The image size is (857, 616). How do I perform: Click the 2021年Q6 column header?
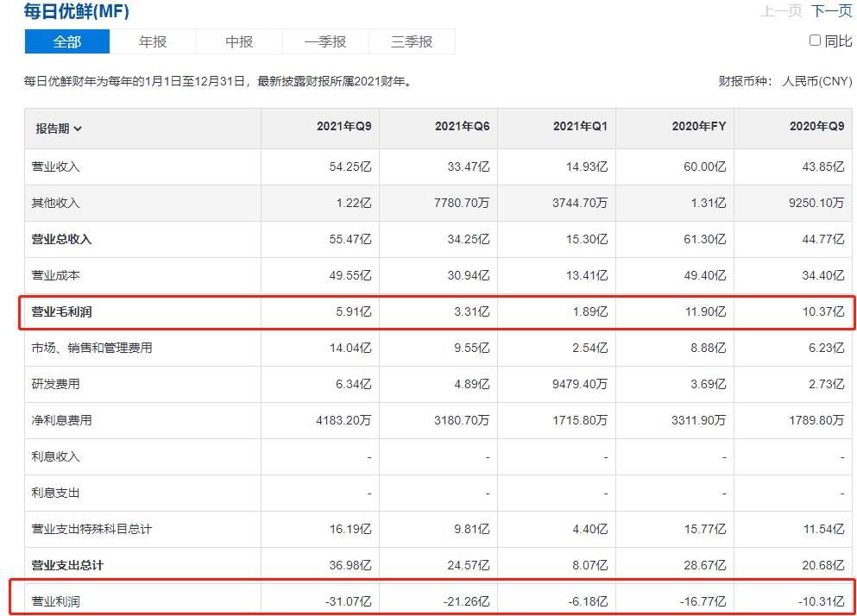tap(462, 126)
